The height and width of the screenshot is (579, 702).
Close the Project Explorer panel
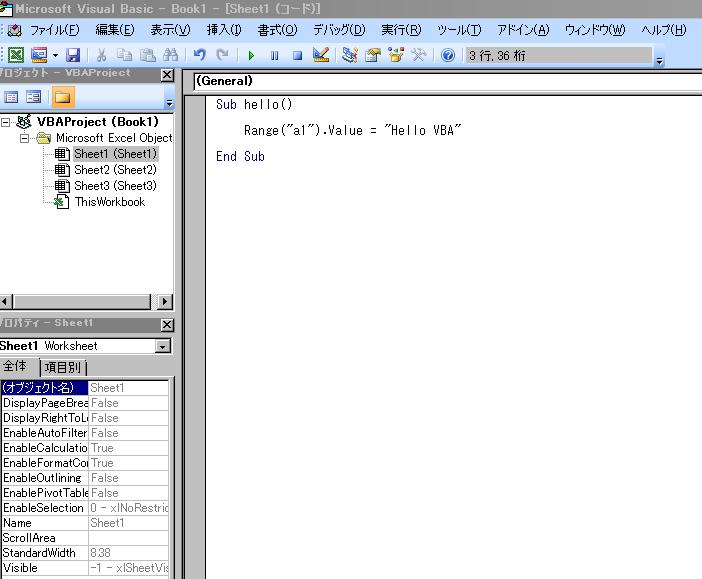tap(167, 75)
